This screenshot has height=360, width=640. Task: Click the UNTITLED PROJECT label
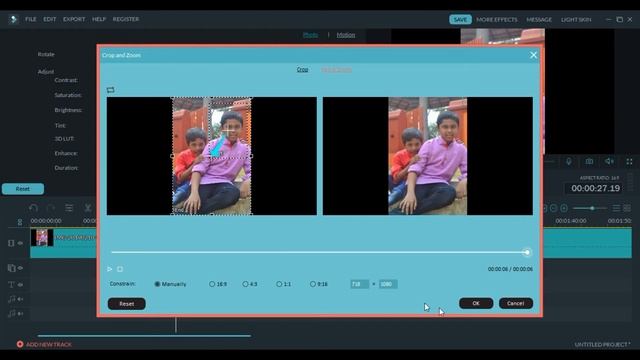602,344
